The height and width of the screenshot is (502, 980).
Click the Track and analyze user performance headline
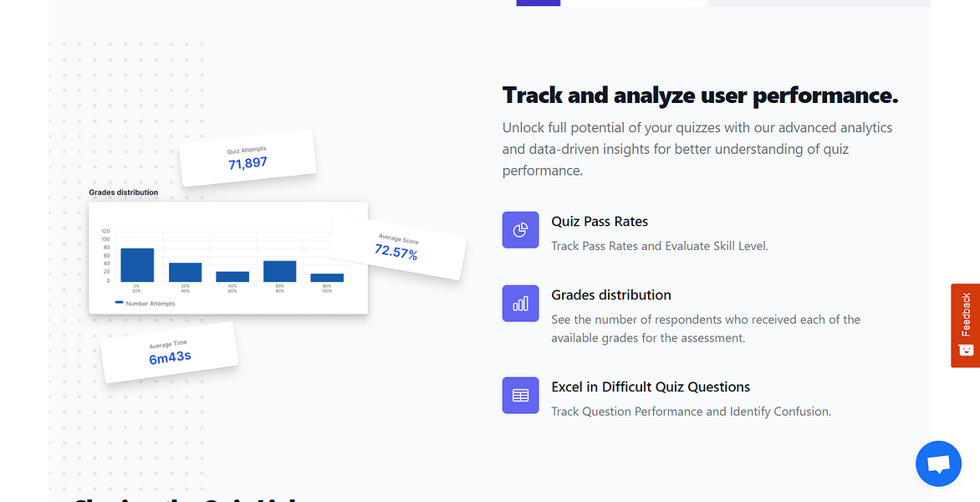click(700, 95)
